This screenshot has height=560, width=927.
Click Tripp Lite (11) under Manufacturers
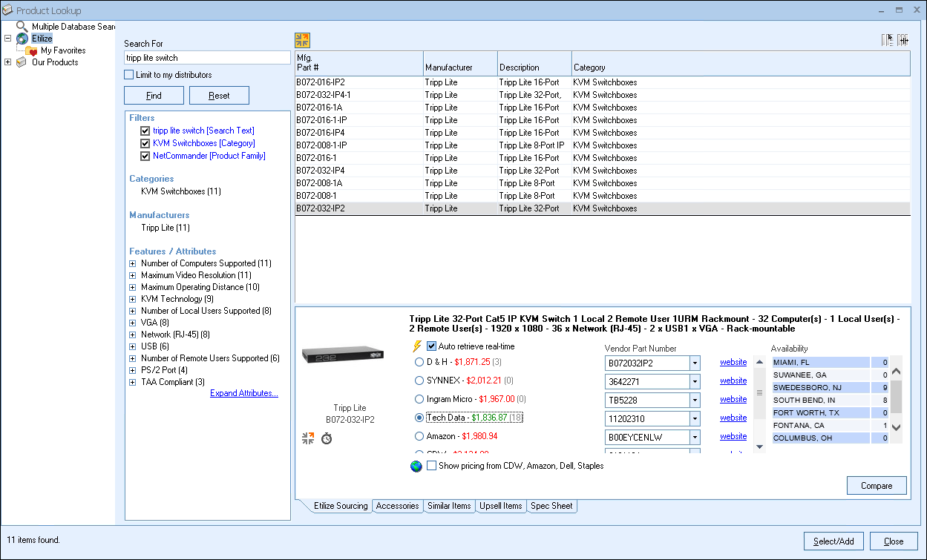[166, 228]
